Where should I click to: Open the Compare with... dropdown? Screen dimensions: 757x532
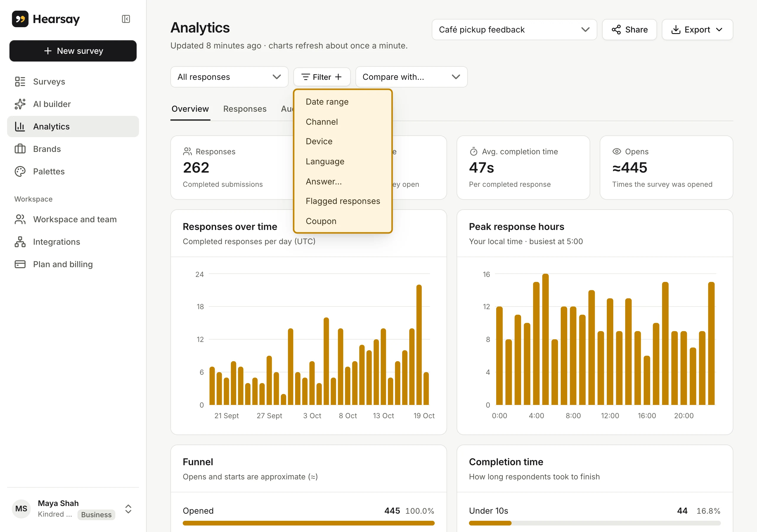pyautogui.click(x=411, y=77)
